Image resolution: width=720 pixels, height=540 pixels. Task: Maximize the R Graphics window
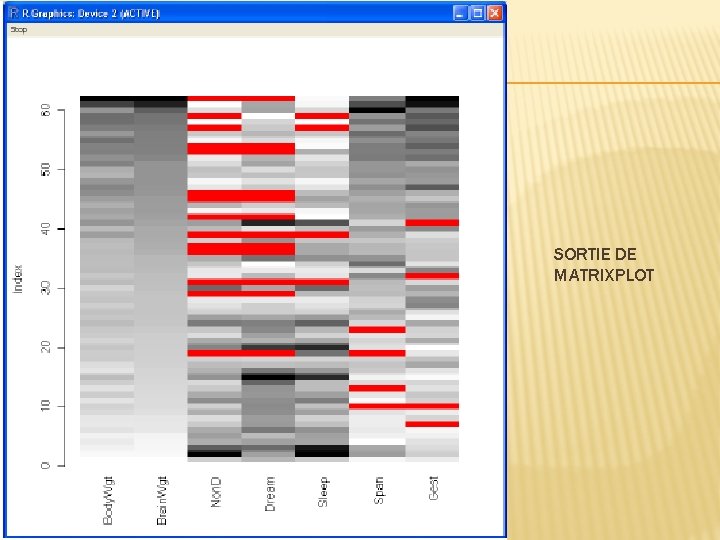point(477,13)
